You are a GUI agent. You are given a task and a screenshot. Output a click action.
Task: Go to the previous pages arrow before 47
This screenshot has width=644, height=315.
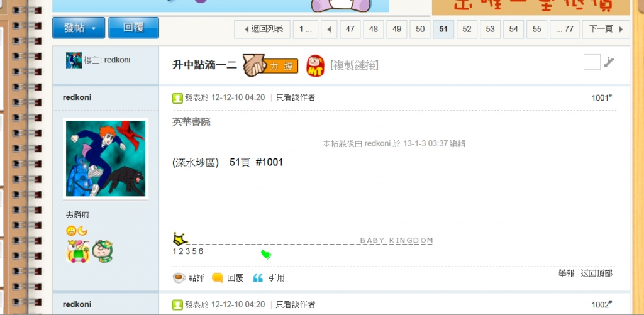click(329, 29)
